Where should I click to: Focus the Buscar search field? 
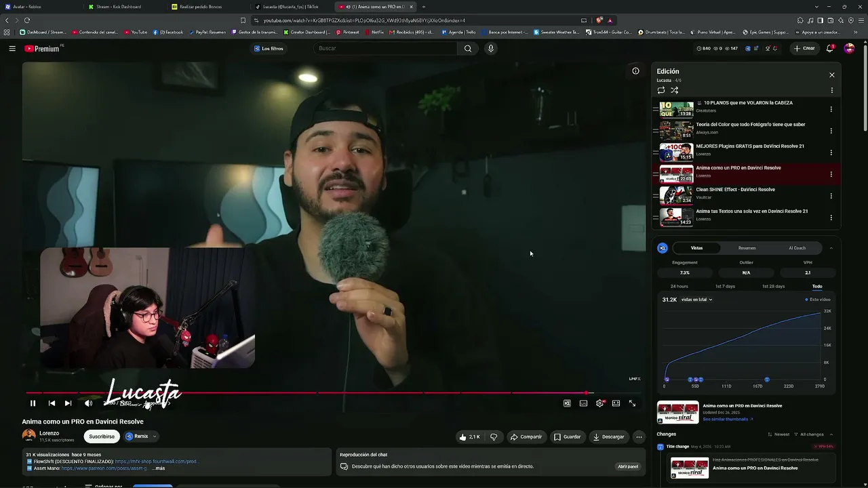point(386,49)
